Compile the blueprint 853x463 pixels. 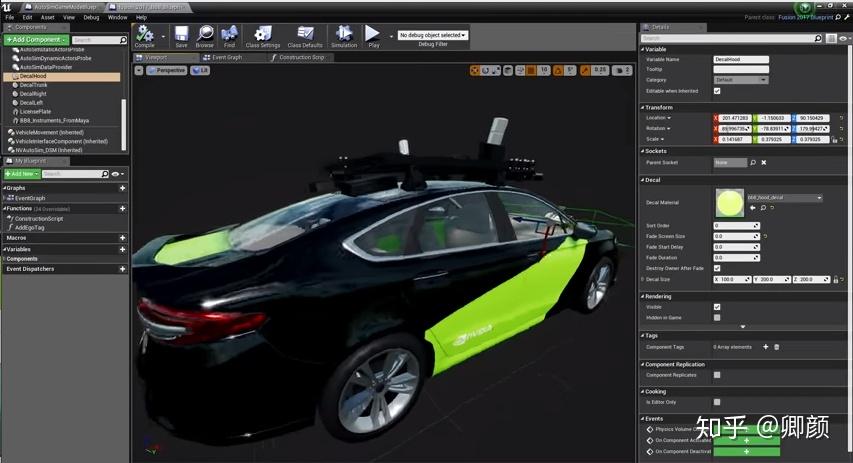pyautogui.click(x=145, y=36)
